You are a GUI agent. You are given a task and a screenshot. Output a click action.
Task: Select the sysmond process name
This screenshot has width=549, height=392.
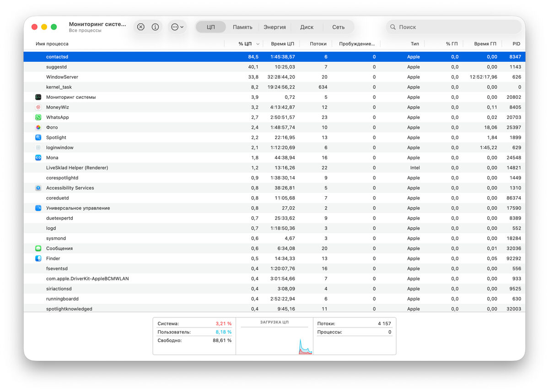(56, 238)
